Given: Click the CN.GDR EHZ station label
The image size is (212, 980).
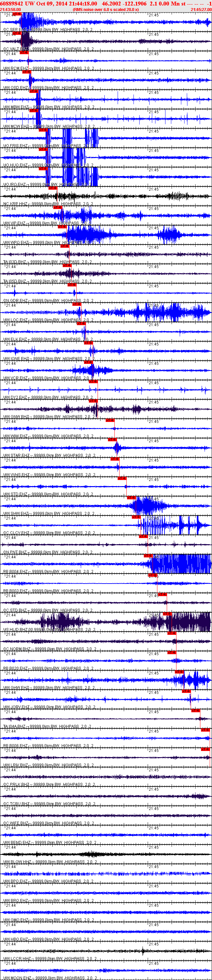Looking at the screenshot, I should tap(48, 301).
